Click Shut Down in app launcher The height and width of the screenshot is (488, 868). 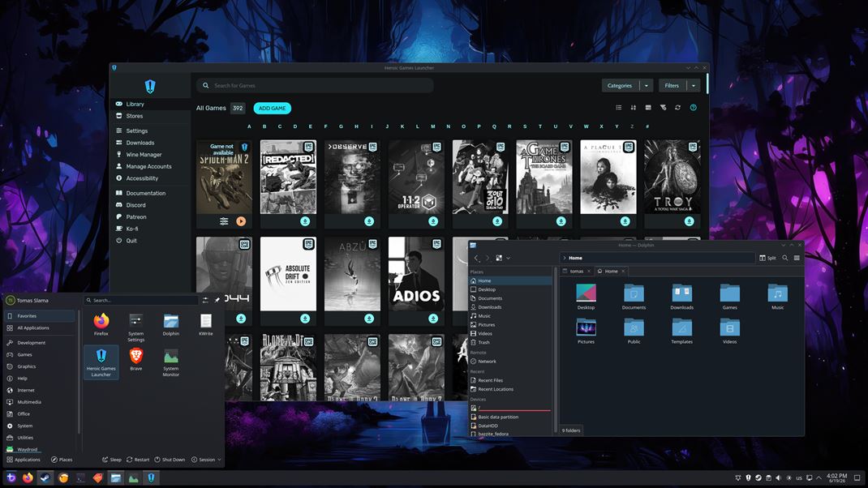[170, 460]
